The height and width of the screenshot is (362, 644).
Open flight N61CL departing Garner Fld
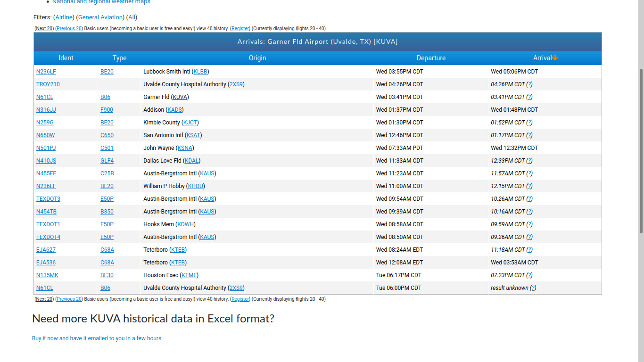tap(45, 97)
